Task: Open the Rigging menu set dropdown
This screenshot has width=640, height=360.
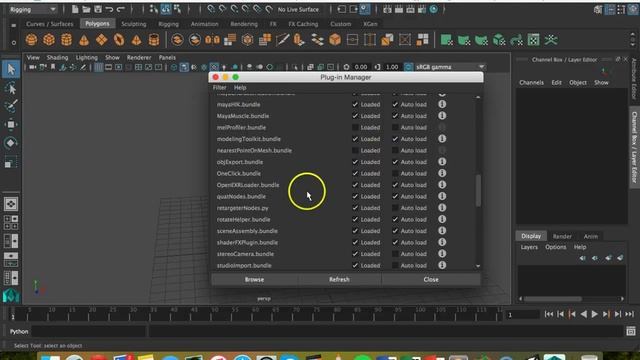Action: coord(33,9)
